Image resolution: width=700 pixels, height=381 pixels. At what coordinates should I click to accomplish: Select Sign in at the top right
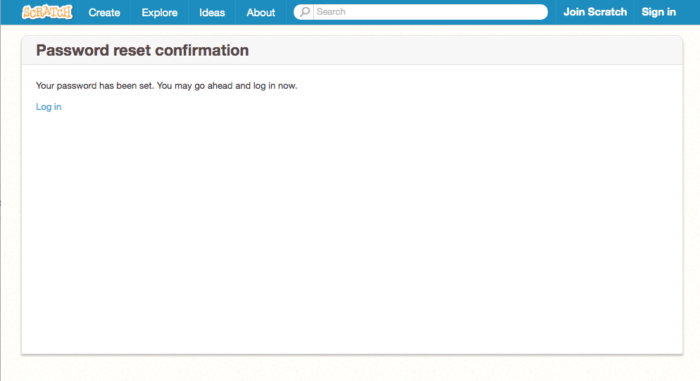658,12
